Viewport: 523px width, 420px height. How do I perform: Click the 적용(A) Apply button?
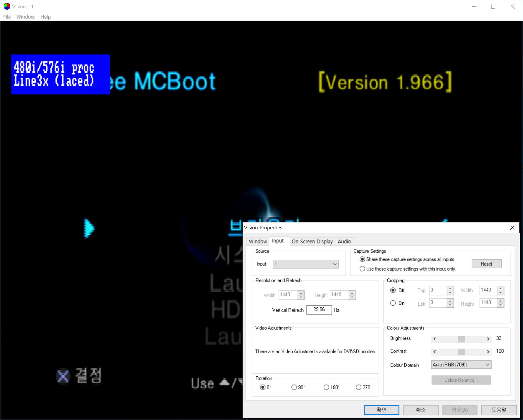(x=460, y=410)
